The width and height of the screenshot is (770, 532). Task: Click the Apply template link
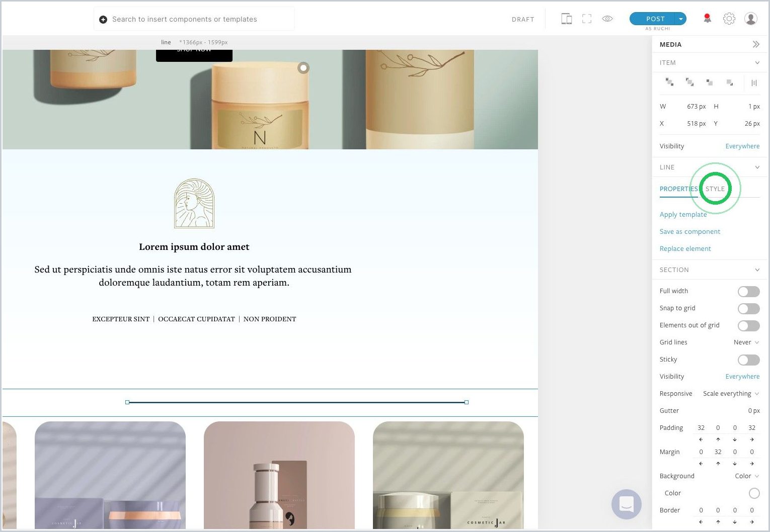pyautogui.click(x=683, y=214)
